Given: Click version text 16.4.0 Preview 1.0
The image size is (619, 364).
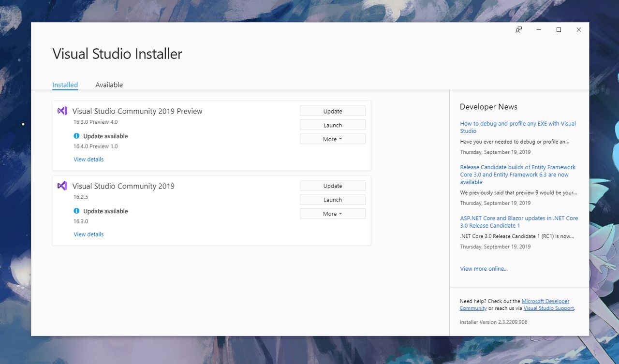Looking at the screenshot, I should (x=95, y=146).
